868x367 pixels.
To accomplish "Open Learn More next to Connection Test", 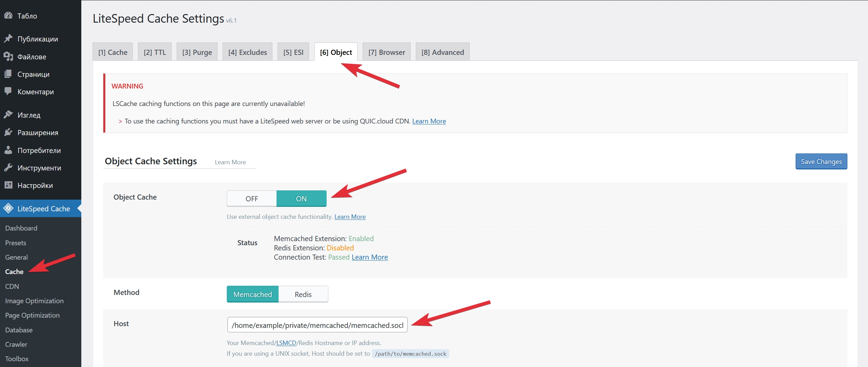I will tap(370, 257).
